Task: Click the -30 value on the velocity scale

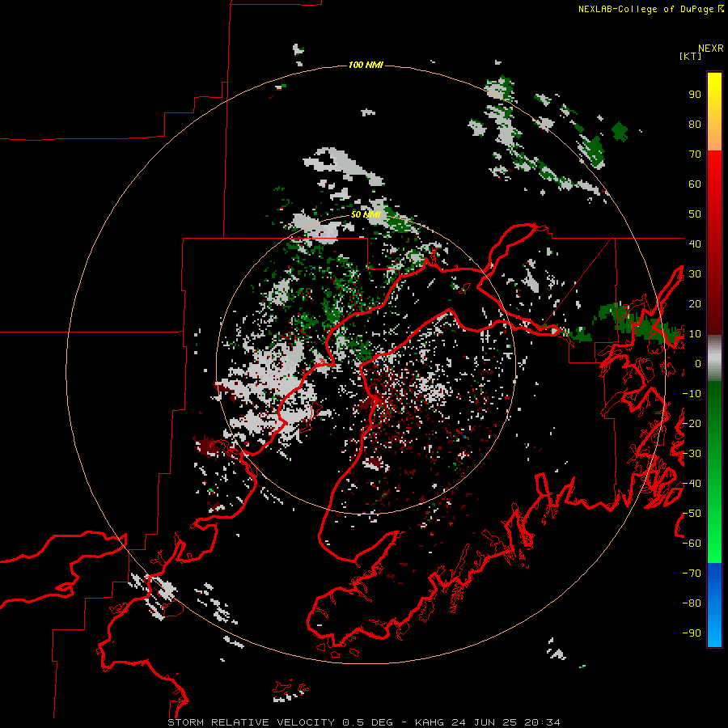Action: pos(692,454)
